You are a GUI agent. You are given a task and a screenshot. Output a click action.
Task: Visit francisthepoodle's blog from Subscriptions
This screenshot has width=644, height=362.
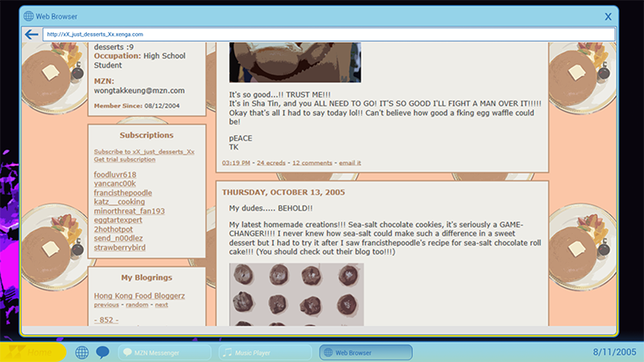point(122,193)
